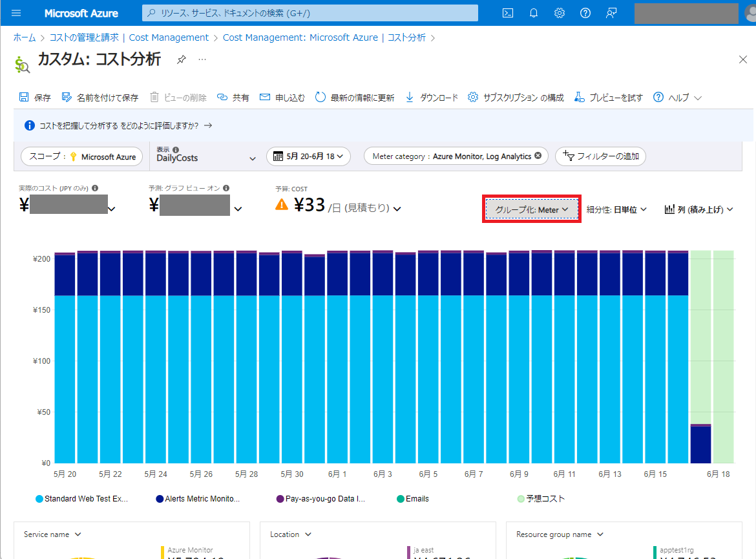The height and width of the screenshot is (559, 756).
Task: Click the info banner arrow link
Action: [208, 125]
